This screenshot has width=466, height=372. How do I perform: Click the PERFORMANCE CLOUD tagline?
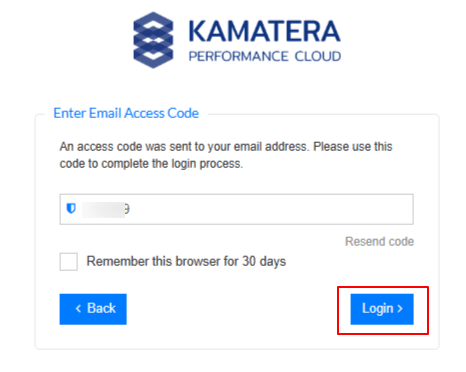pyautogui.click(x=265, y=56)
